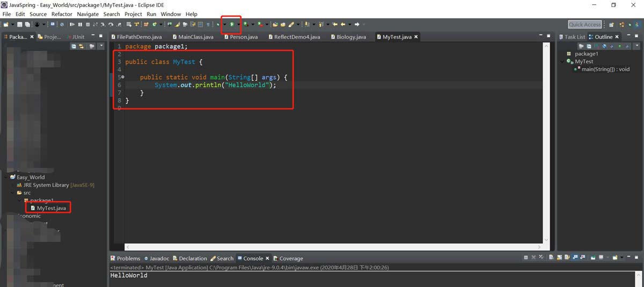Collapse the MyTest node in Outline
The image size is (644, 287).
[x=563, y=61]
